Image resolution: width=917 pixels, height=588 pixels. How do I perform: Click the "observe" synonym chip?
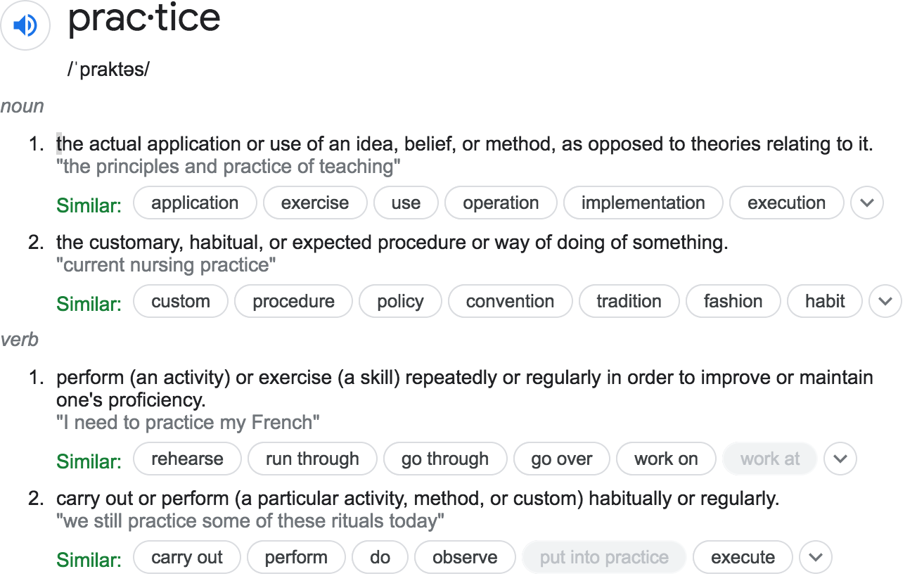tap(465, 558)
